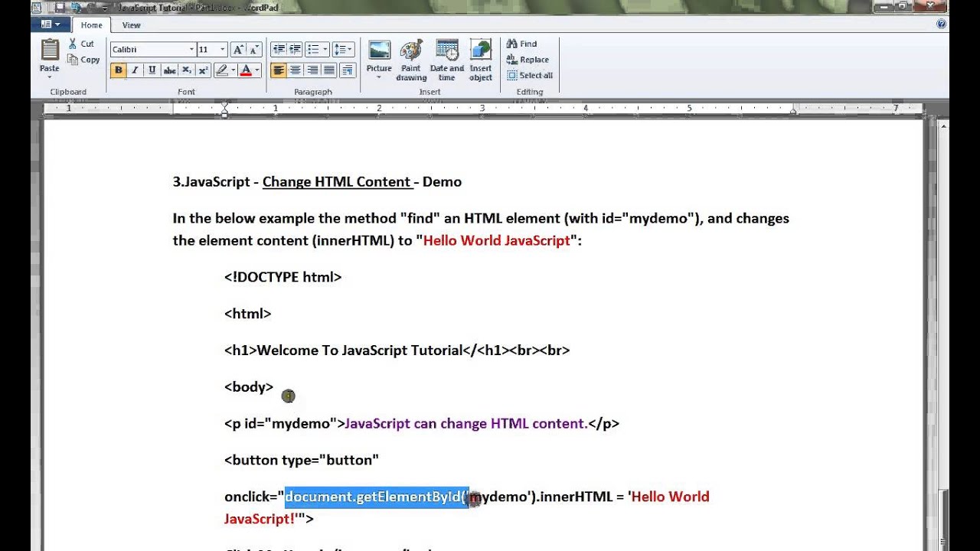The width and height of the screenshot is (980, 551).
Task: Toggle bold formatting
Action: coord(119,70)
